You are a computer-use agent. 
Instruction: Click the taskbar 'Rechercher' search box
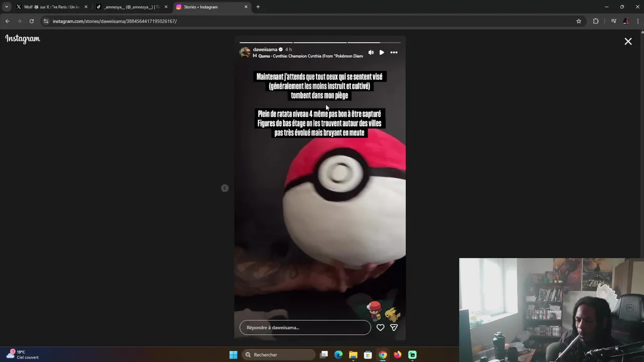click(x=278, y=355)
